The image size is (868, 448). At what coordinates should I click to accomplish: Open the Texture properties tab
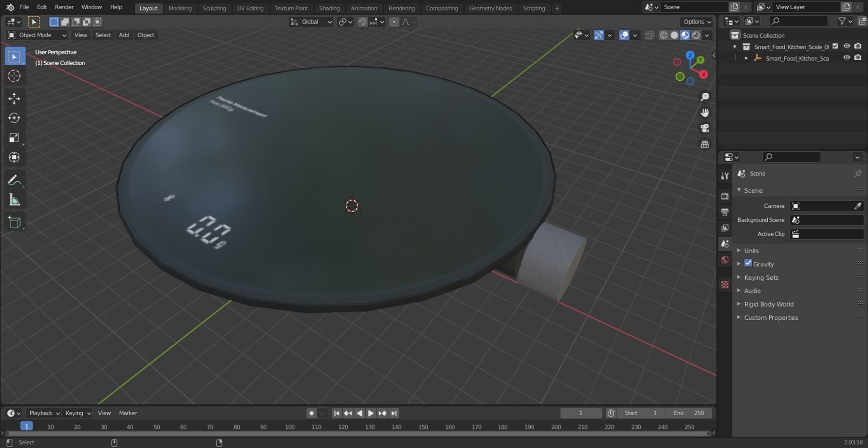coord(725,284)
